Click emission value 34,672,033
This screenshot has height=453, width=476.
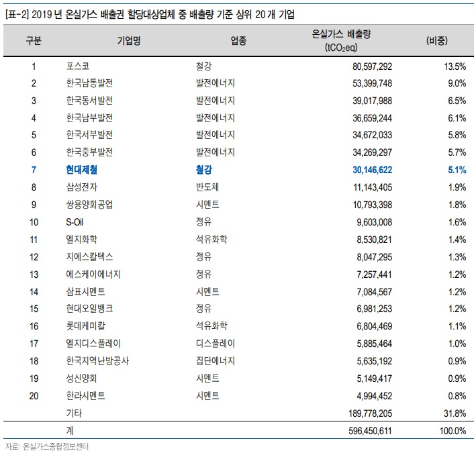[372, 135]
